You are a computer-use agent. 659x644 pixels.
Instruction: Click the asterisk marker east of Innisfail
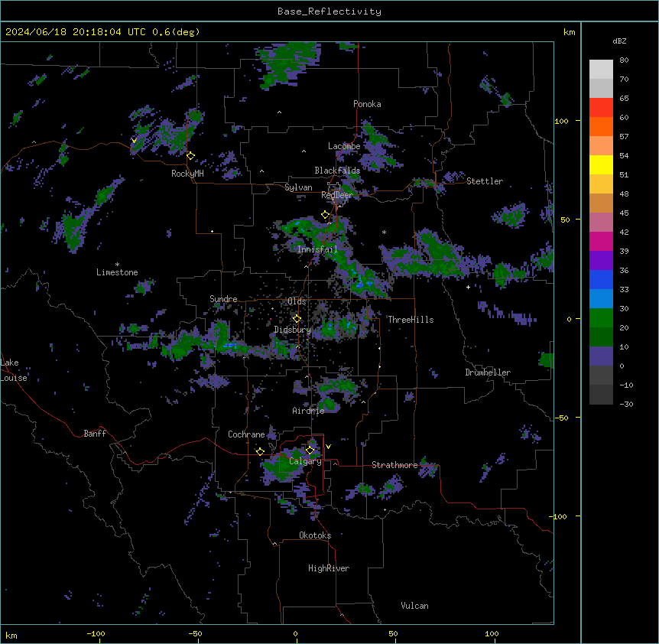click(384, 232)
